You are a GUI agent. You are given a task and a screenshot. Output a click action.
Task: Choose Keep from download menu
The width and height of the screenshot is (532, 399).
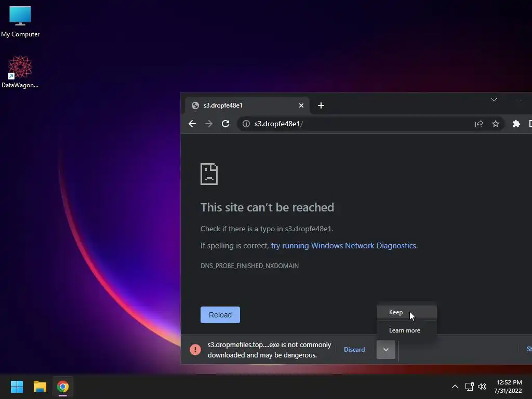(x=407, y=312)
